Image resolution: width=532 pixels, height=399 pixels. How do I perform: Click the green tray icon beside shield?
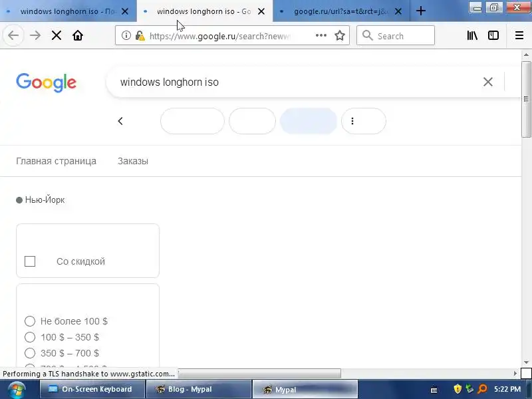(x=469, y=389)
